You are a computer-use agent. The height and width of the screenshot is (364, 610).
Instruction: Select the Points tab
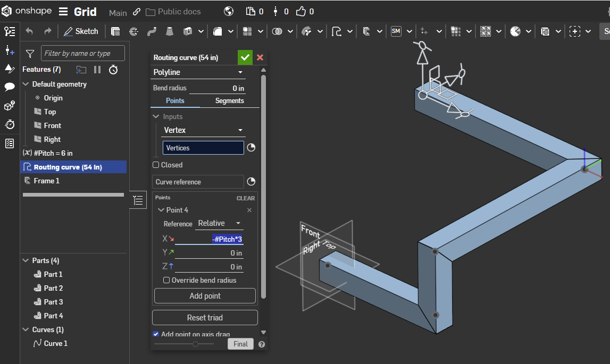[175, 101]
